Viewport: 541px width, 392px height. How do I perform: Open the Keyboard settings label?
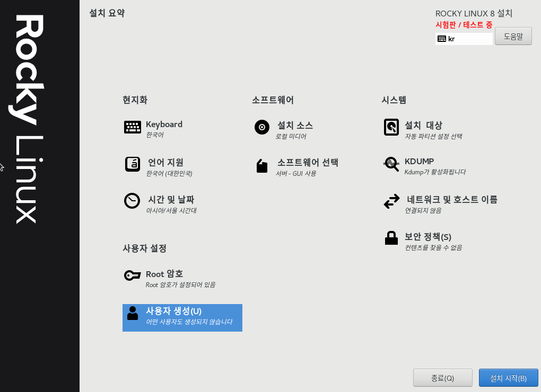click(164, 124)
